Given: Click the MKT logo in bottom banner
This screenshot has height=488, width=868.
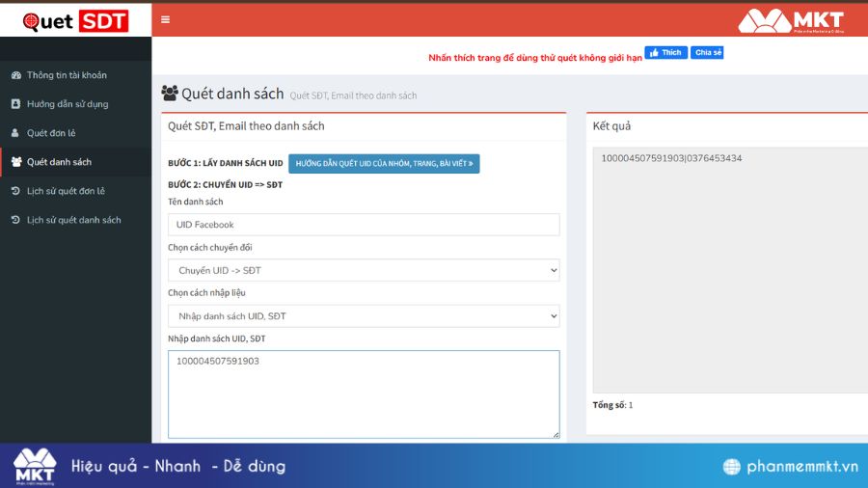Looking at the screenshot, I should pyautogui.click(x=35, y=467).
